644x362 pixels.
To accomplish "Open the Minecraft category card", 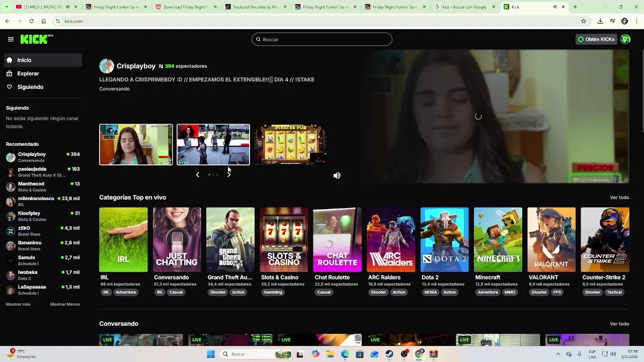I will tap(498, 240).
